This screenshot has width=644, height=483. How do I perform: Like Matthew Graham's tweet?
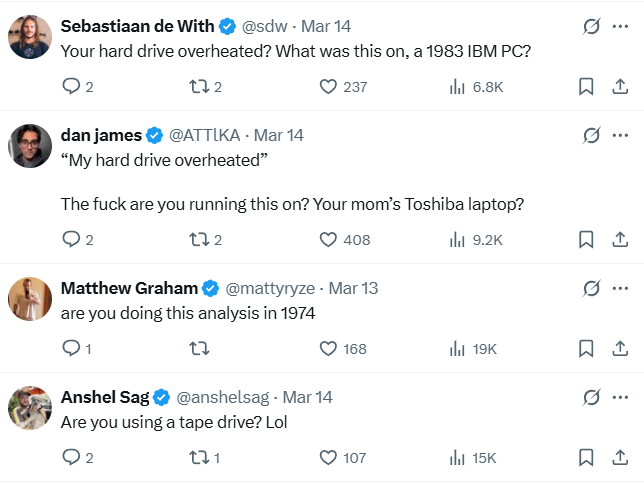(328, 348)
